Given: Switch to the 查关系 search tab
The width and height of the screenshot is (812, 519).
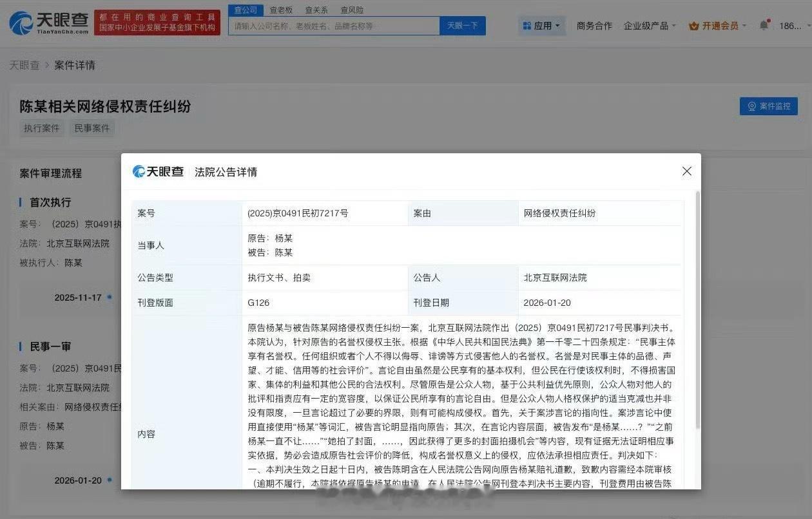Looking at the screenshot, I should click(x=318, y=10).
